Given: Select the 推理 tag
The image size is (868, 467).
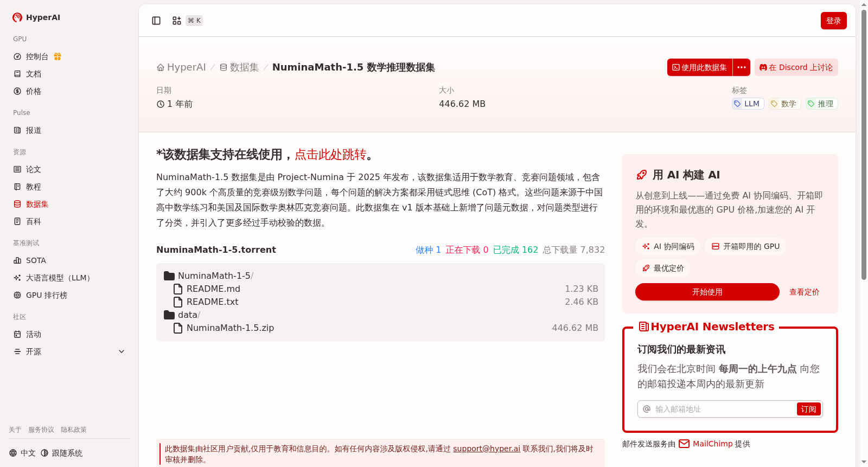Looking at the screenshot, I should click(x=821, y=104).
